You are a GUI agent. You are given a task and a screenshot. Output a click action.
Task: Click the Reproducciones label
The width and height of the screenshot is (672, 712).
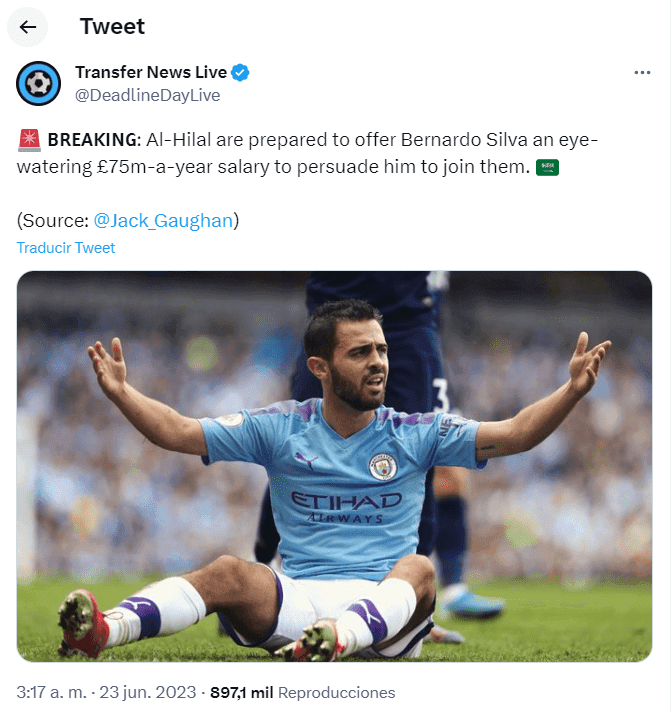(336, 692)
